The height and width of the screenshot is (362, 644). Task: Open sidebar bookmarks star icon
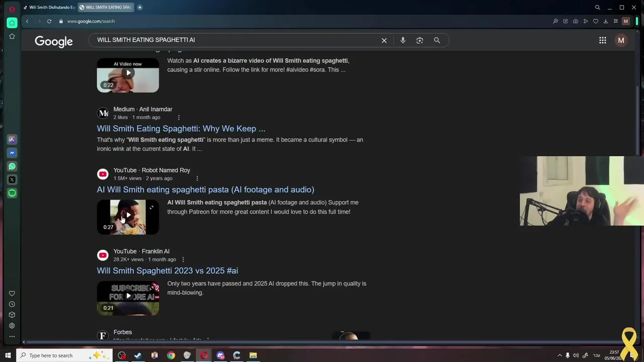12,36
